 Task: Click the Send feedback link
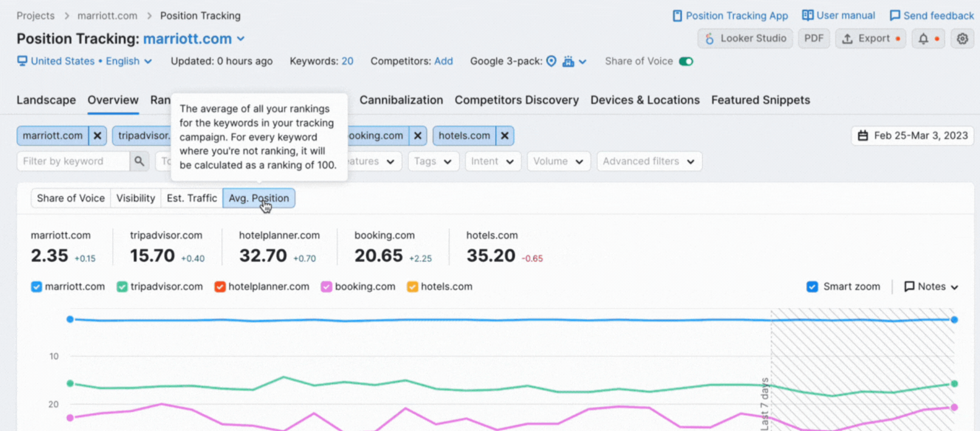pyautogui.click(x=932, y=16)
